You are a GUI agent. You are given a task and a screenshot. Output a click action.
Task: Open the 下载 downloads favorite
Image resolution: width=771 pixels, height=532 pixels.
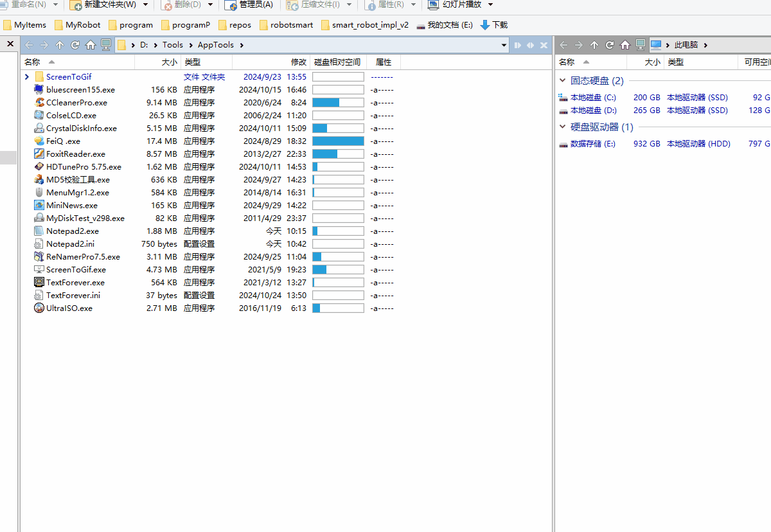tap(494, 25)
